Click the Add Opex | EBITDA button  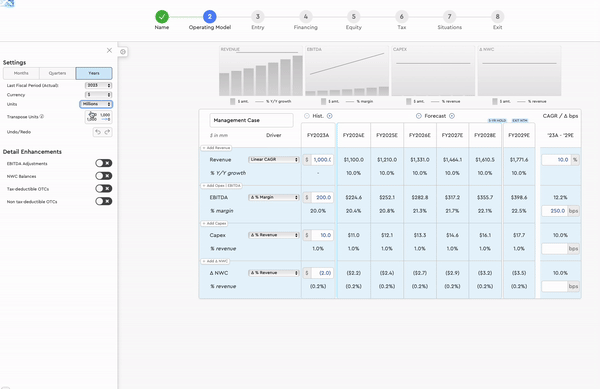point(222,186)
